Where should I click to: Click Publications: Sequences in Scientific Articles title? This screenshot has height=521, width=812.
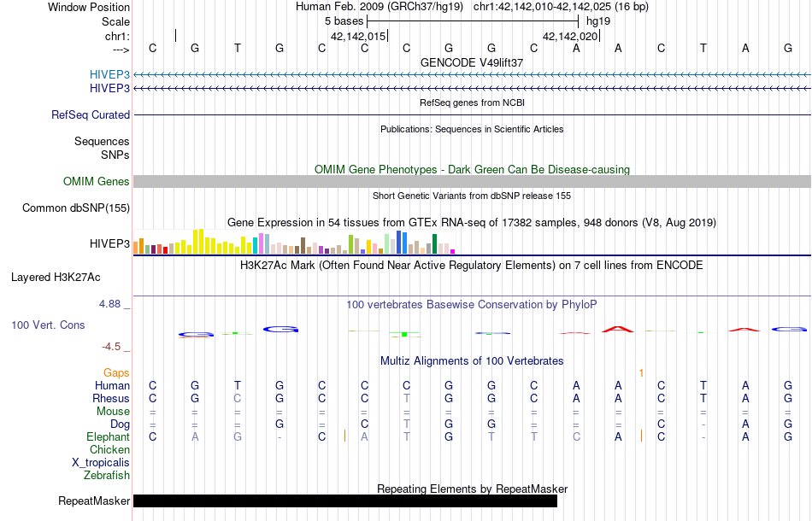point(472,129)
